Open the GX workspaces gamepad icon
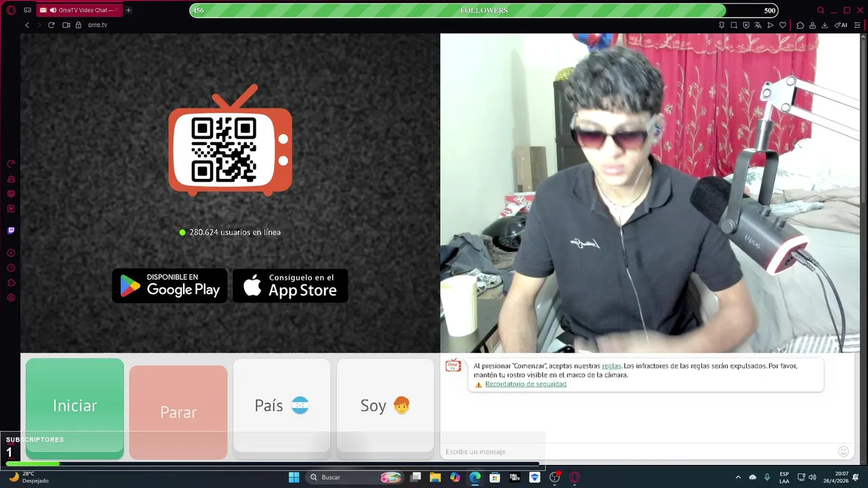This screenshot has height=488, width=868. click(x=27, y=10)
